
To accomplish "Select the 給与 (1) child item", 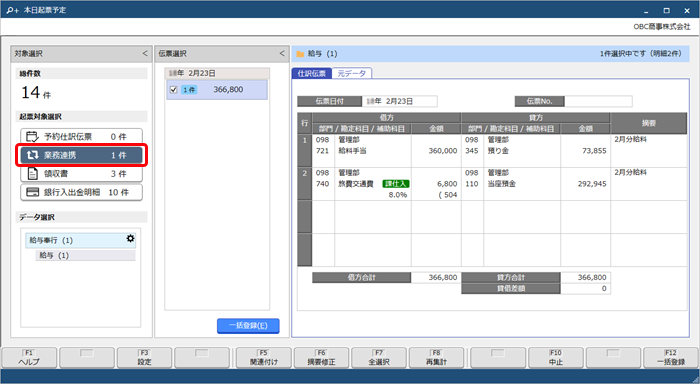I will tap(85, 255).
